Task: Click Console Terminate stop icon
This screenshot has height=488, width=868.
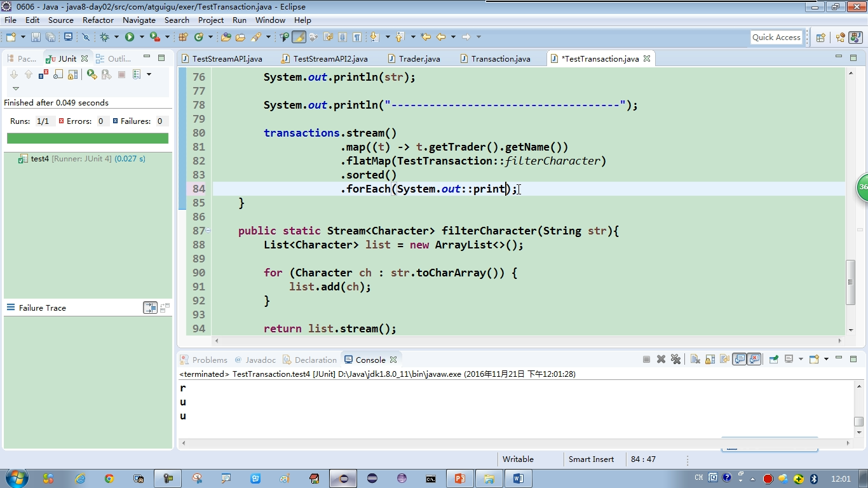Action: (646, 359)
